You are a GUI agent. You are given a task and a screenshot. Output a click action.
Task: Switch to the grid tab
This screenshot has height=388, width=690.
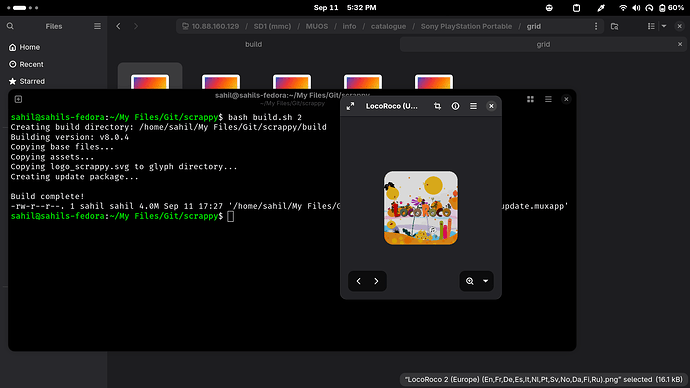coord(543,44)
